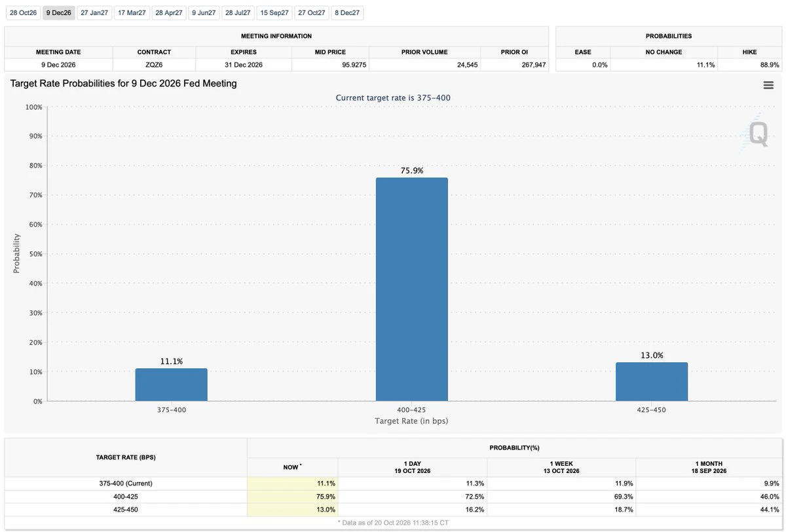Open the 9 Jun27 meeting tab
The width and height of the screenshot is (786, 532).
[x=204, y=12]
